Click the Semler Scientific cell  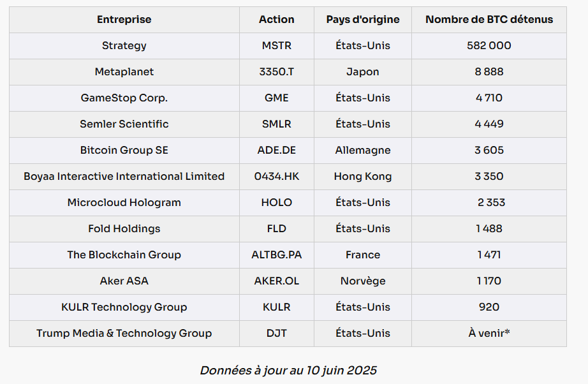point(124,124)
